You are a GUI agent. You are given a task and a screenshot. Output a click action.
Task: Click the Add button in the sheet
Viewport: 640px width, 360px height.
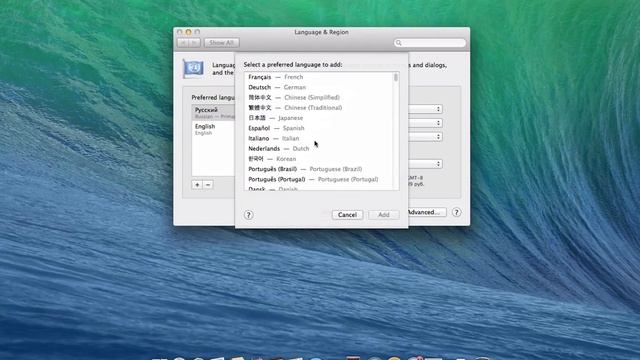(x=384, y=215)
